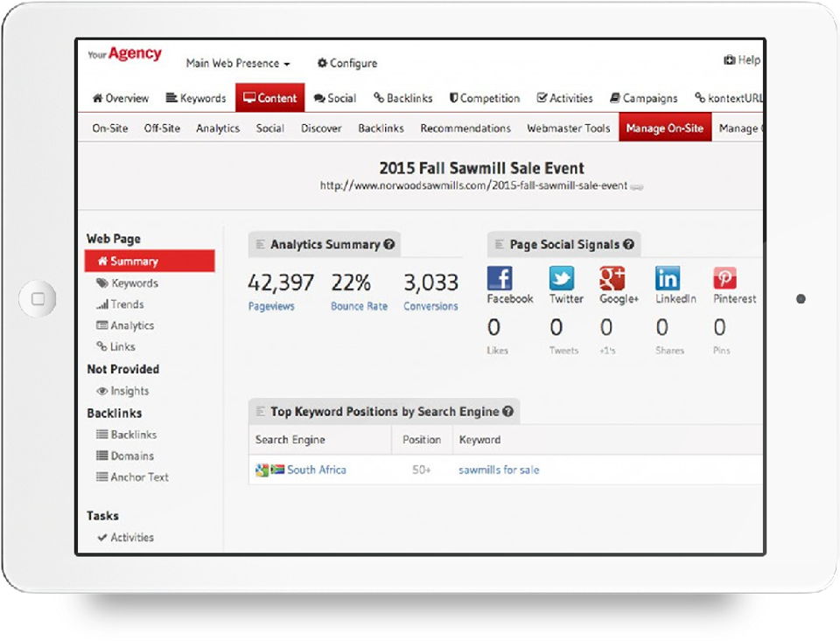
Task: Open help icon beside Page Social Signals
Action: 628,245
